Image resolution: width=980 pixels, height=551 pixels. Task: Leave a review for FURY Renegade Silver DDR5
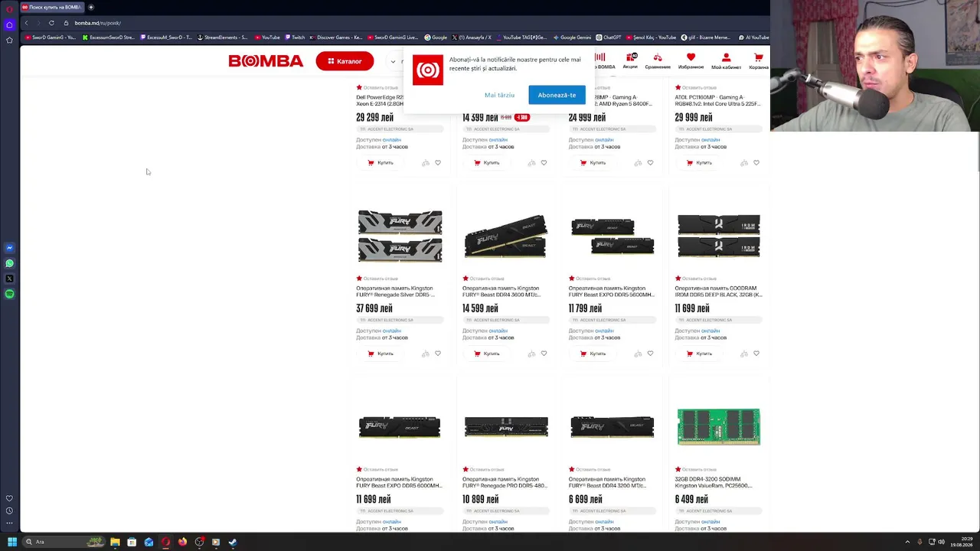point(377,279)
